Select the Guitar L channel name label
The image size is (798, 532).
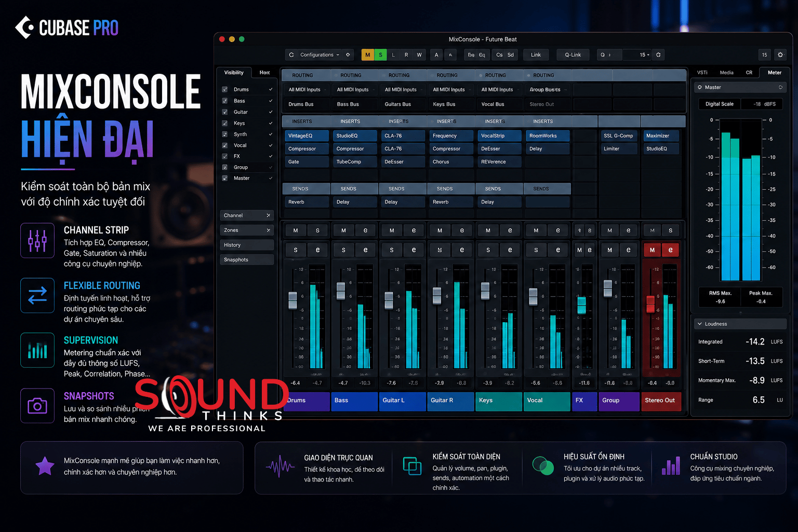coord(403,401)
